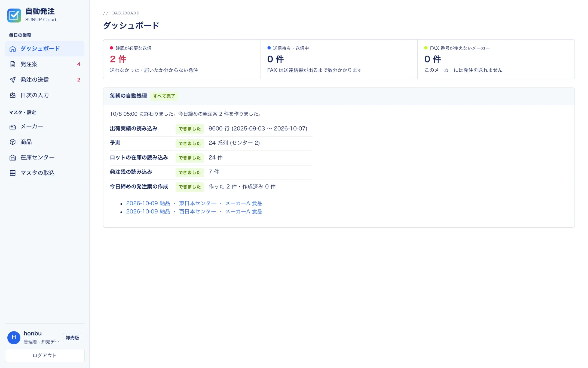Viewport: 588px width, 368px height.
Task: Open the メーカー master page
Action: point(45,126)
